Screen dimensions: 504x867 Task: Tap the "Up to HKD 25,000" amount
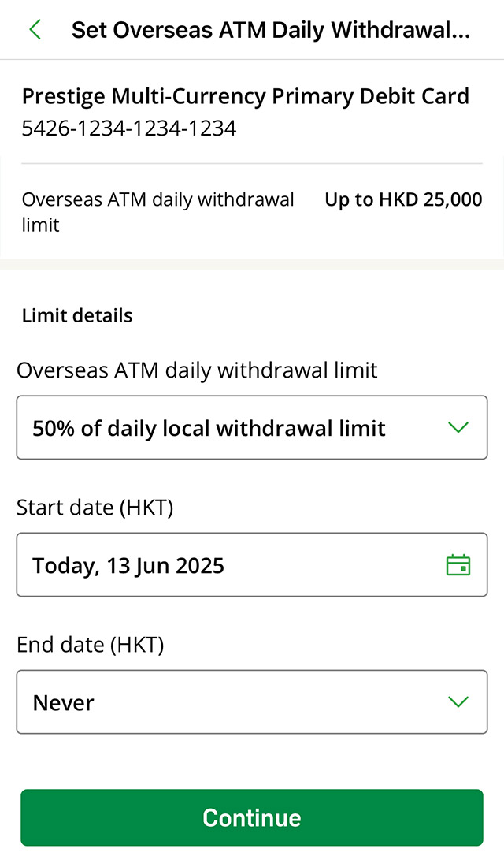pyautogui.click(x=403, y=199)
